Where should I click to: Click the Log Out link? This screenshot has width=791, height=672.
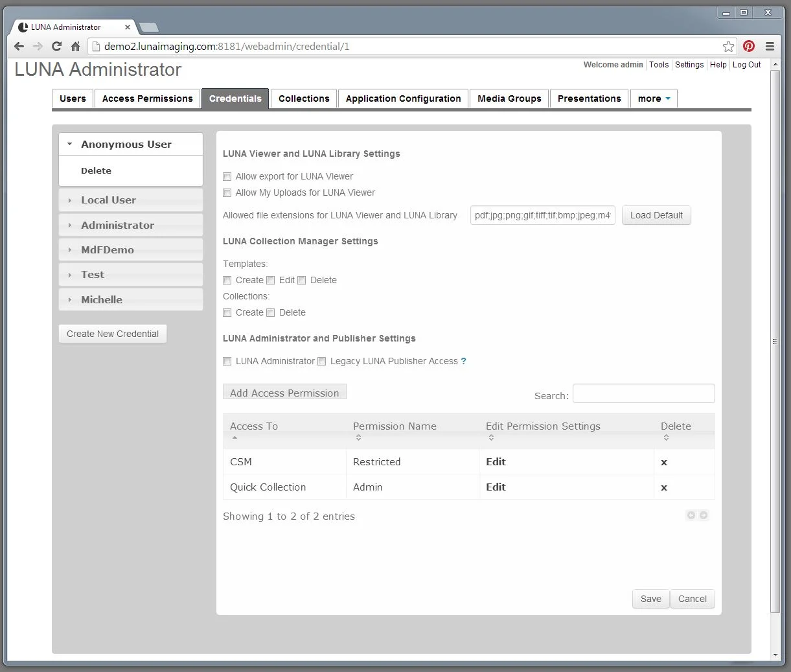[x=747, y=65]
